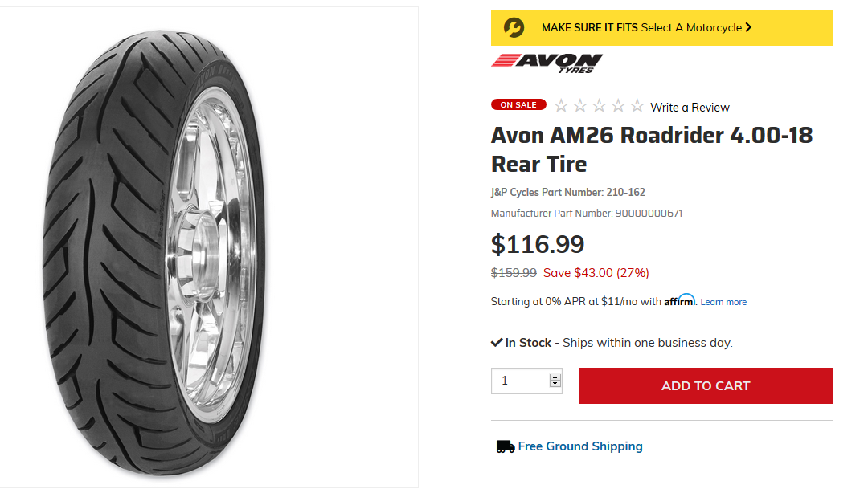Open Affirm's Learn more link

pos(723,302)
